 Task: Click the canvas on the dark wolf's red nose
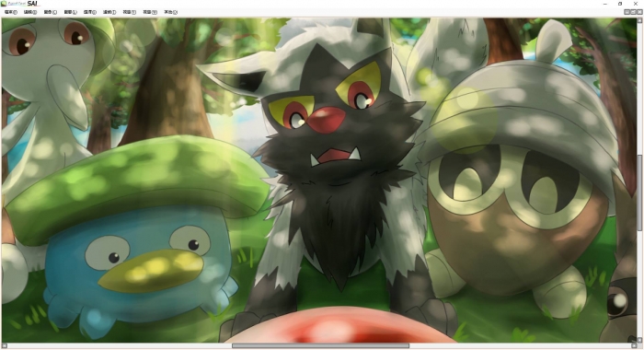326,119
